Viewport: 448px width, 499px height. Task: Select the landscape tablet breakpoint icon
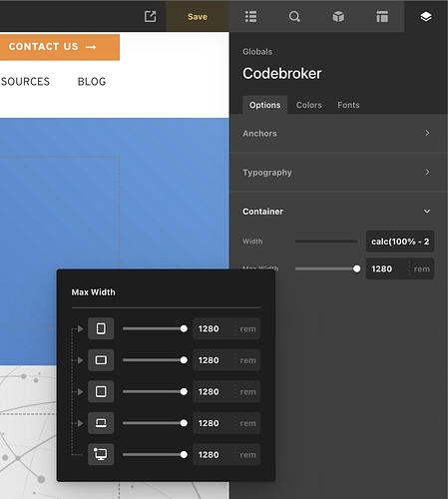tap(101, 360)
